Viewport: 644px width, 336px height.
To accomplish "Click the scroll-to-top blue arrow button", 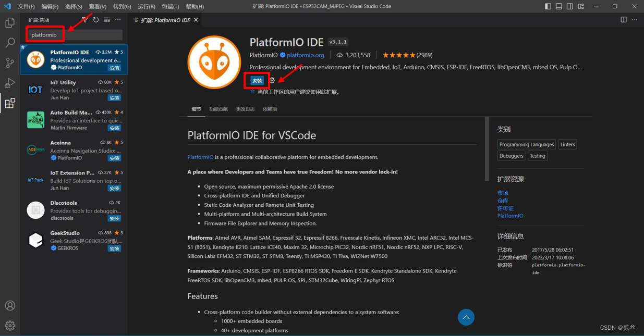I will click(466, 317).
